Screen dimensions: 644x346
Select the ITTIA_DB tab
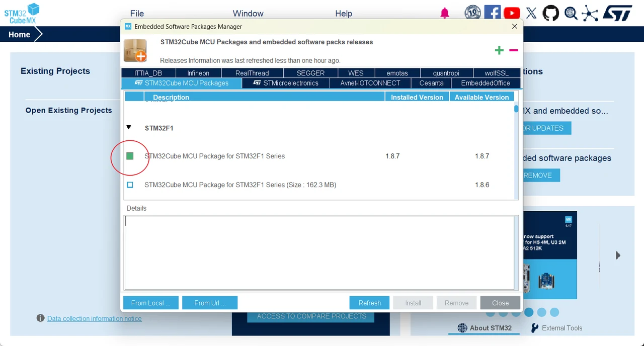point(148,73)
